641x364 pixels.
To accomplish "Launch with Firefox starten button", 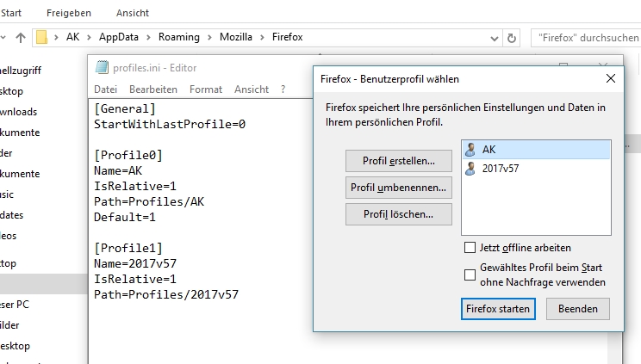I will 498,309.
